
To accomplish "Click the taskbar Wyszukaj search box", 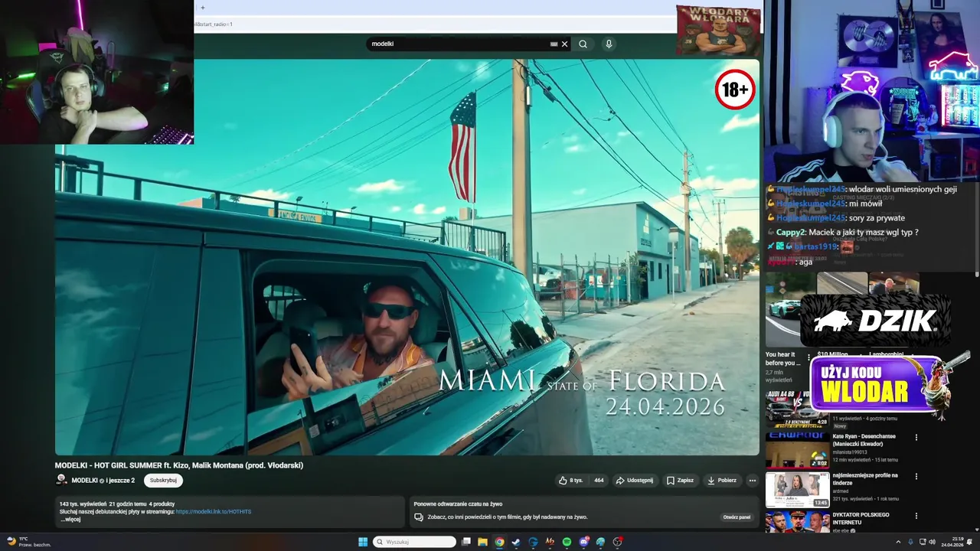I will (x=414, y=542).
